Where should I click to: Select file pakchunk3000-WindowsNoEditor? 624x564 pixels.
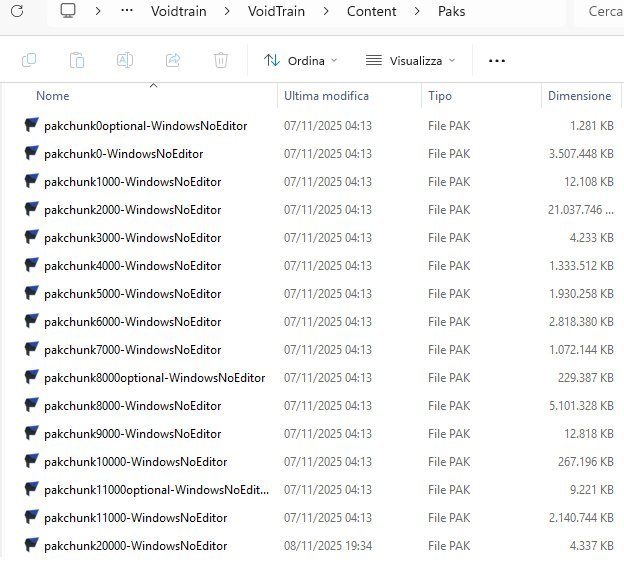click(133, 238)
